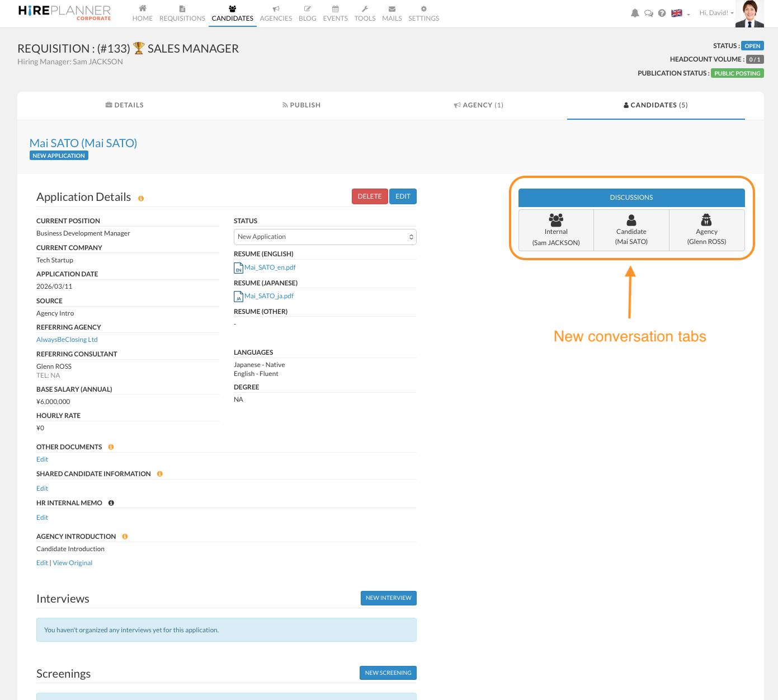Image resolution: width=778 pixels, height=700 pixels.
Task: Open the AlwaysBeClosing Ltd agency link
Action: (67, 340)
